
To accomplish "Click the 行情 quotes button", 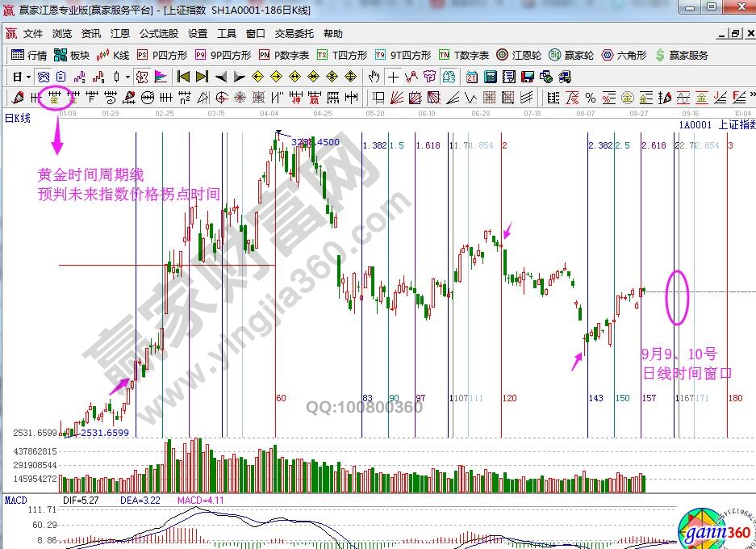I will [29, 56].
